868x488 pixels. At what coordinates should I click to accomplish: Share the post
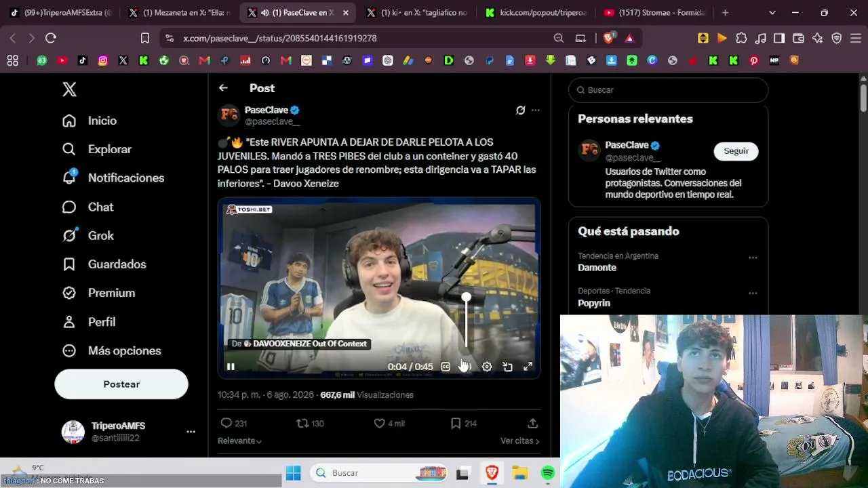point(533,423)
